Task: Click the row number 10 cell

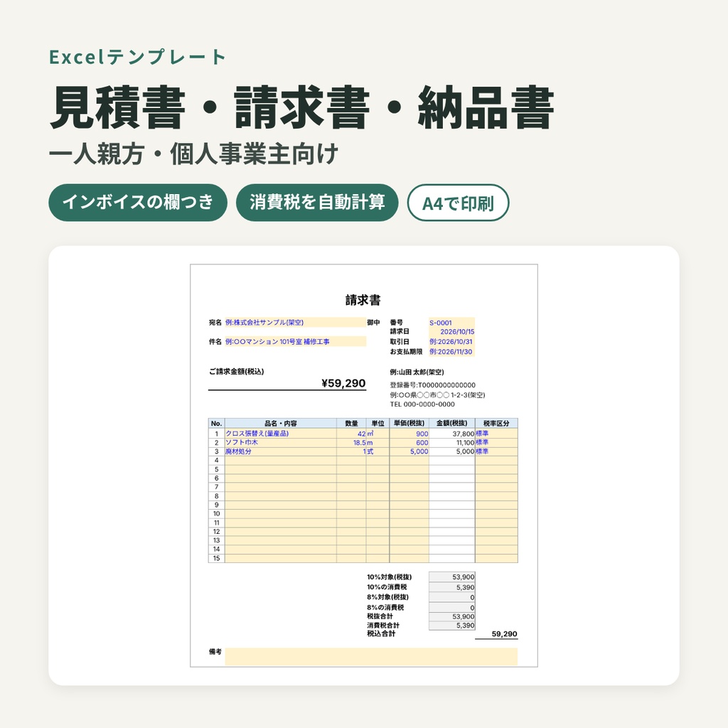Action: pos(216,513)
